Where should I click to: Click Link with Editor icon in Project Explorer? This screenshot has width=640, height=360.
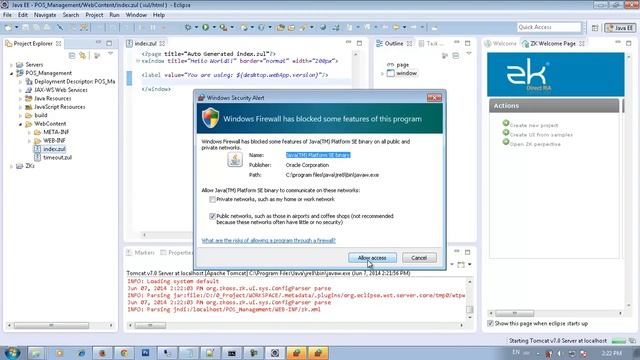pyautogui.click(x=83, y=55)
